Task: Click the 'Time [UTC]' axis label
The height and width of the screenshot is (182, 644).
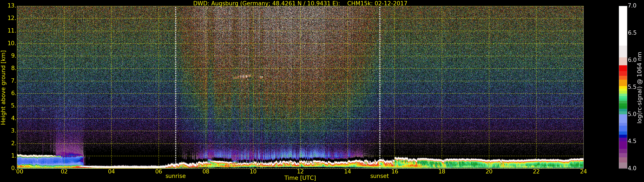Action: click(x=300, y=178)
